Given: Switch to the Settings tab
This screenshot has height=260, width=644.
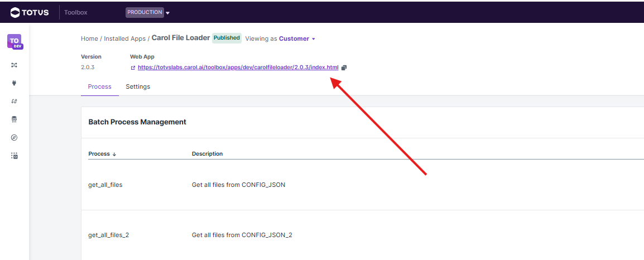Looking at the screenshot, I should pyautogui.click(x=138, y=86).
